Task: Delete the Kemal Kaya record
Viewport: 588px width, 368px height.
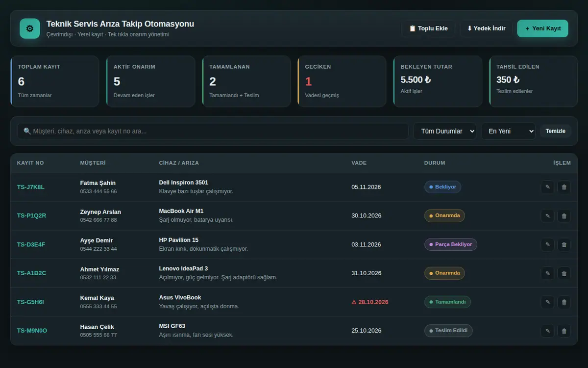Action: click(x=564, y=302)
